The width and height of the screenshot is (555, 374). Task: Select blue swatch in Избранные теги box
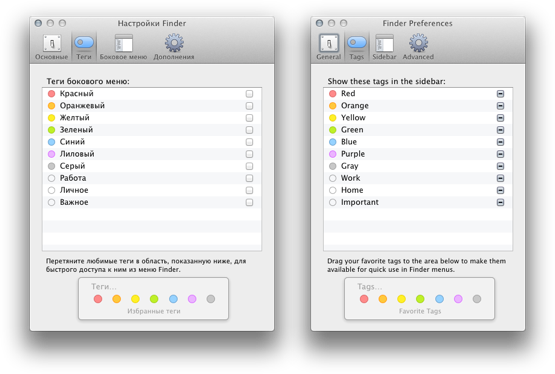(173, 299)
